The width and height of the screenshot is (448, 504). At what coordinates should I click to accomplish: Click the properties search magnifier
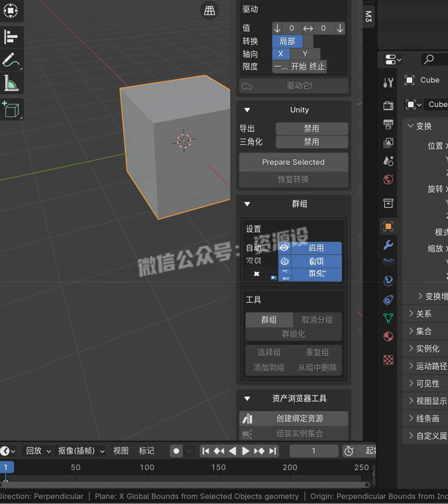[428, 59]
